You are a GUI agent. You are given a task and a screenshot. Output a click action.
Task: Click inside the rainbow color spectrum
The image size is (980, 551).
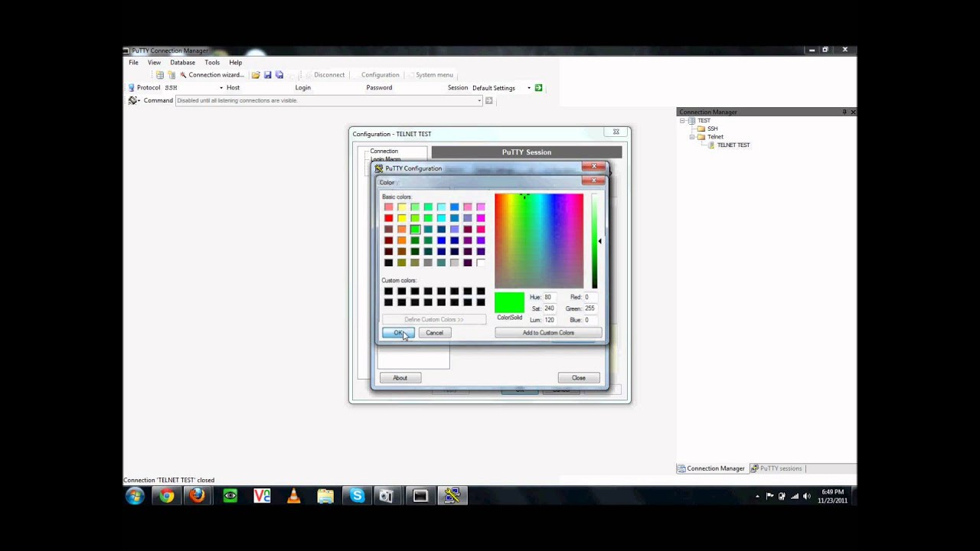tap(539, 240)
